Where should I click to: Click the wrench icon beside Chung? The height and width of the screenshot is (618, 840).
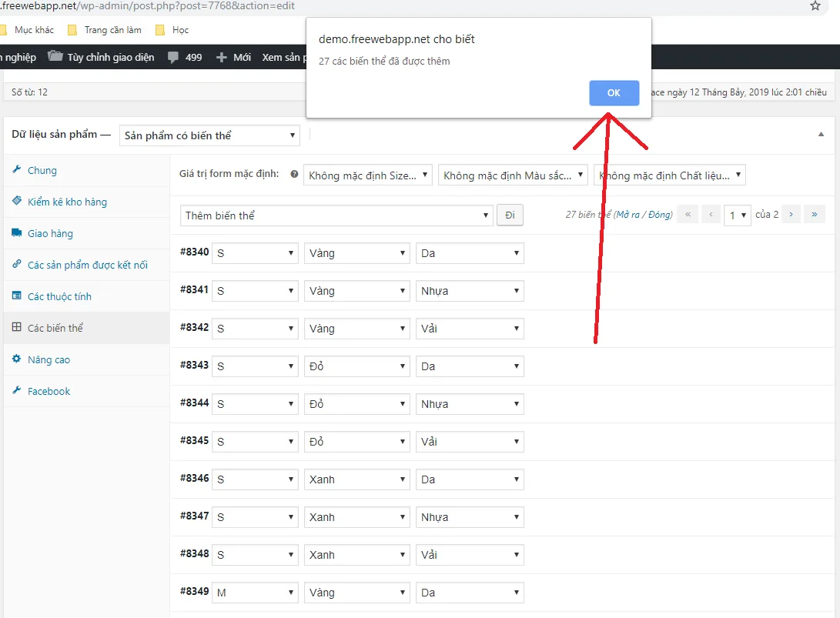[x=17, y=169]
